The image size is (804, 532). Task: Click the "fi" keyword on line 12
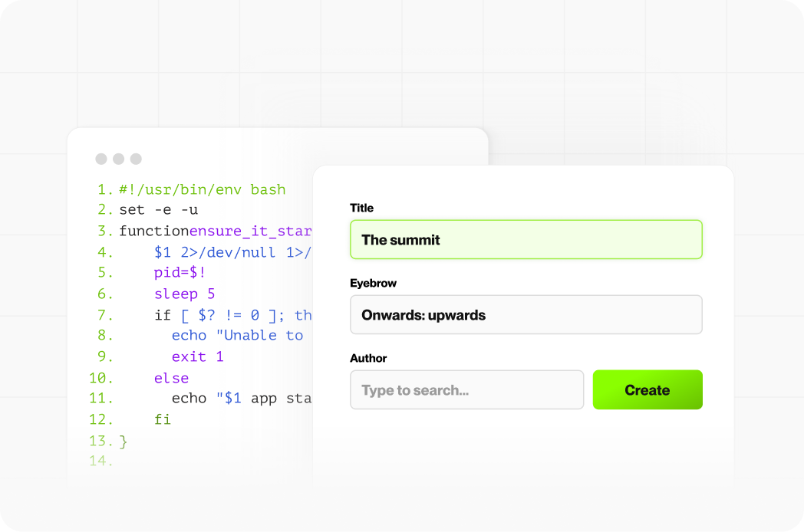pyautogui.click(x=162, y=419)
